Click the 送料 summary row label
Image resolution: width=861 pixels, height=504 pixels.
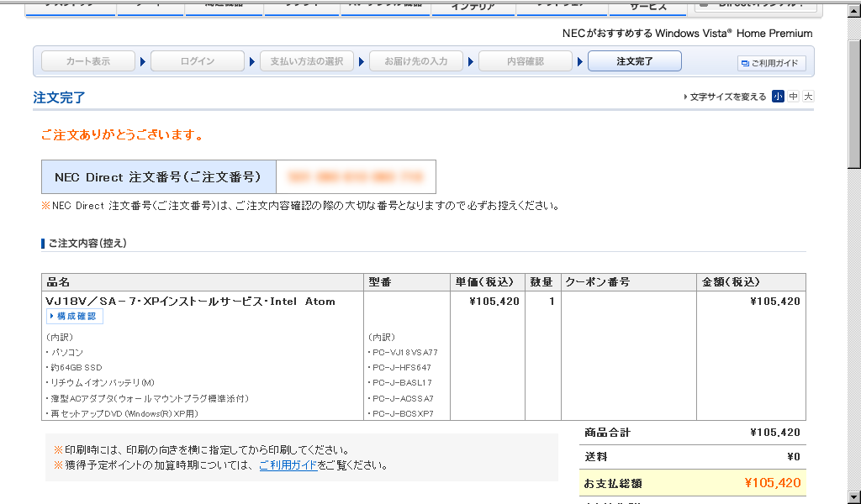(x=596, y=457)
